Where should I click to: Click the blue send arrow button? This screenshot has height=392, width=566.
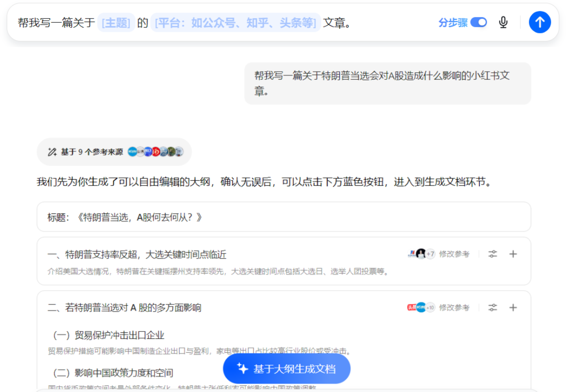pyautogui.click(x=539, y=22)
